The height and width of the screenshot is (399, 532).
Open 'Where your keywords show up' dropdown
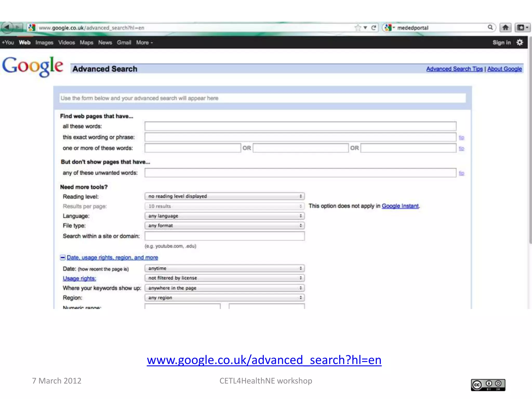pos(225,288)
